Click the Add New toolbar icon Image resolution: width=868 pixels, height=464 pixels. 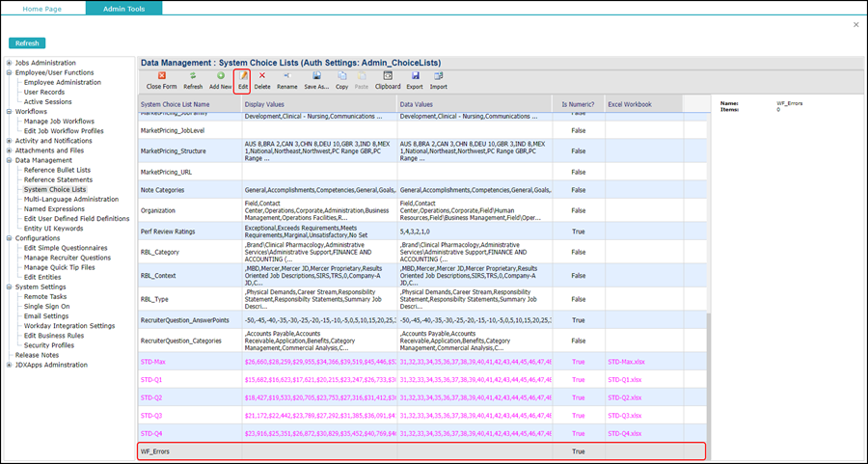pos(220,75)
